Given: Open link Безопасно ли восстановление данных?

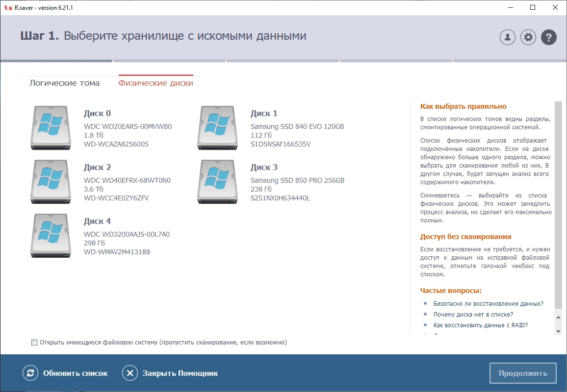Looking at the screenshot, I should [x=488, y=303].
